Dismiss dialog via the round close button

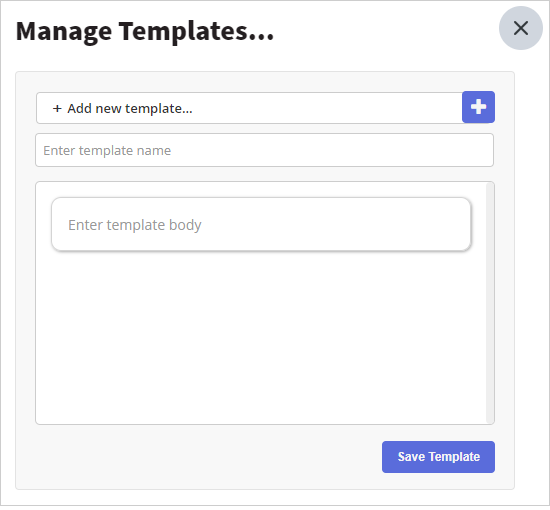pyautogui.click(x=521, y=28)
